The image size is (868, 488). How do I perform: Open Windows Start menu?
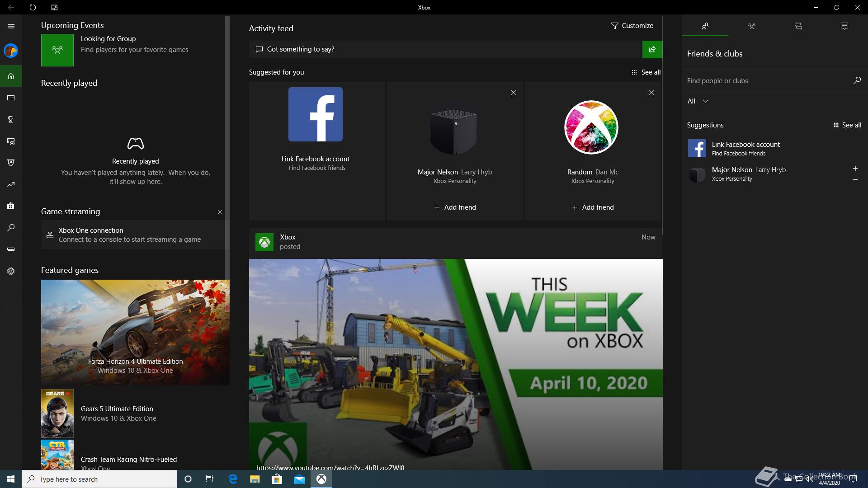coord(11,479)
